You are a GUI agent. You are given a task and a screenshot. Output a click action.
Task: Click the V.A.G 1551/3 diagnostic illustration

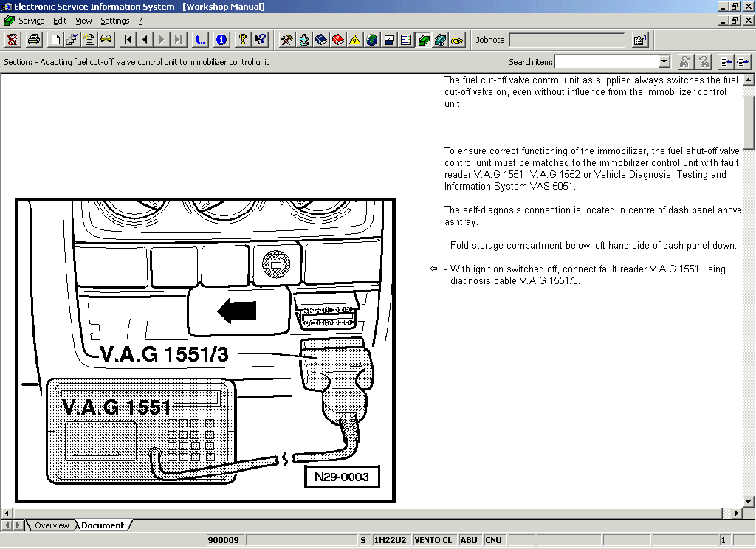click(205, 351)
